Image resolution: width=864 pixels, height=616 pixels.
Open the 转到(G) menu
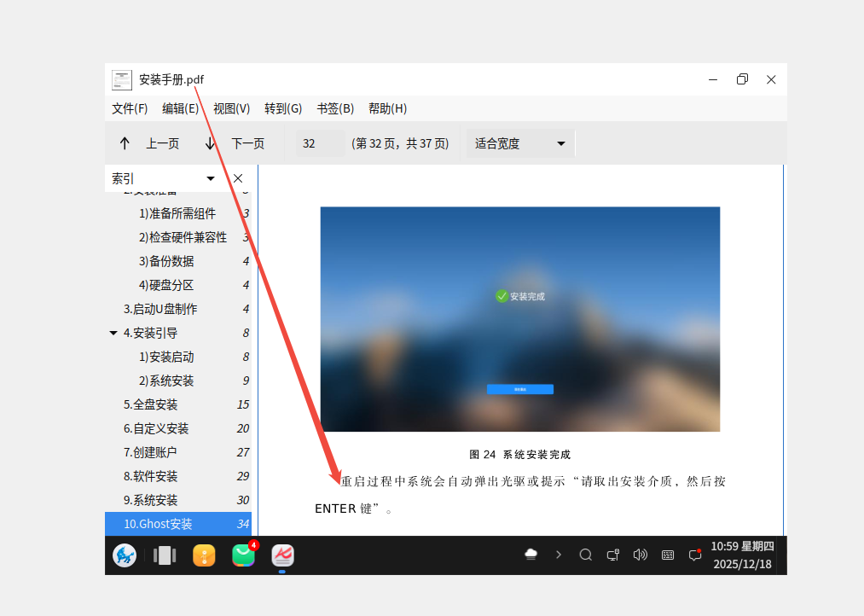283,108
